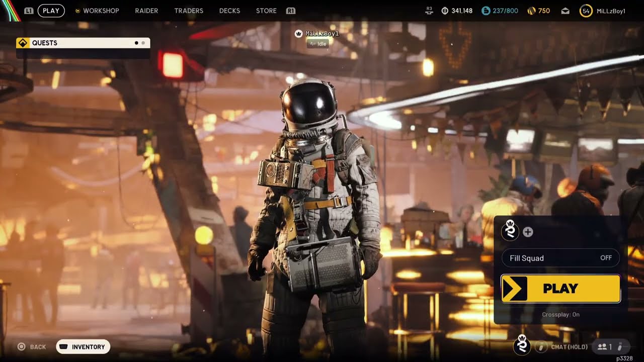Select the second Quests page dot
The image size is (644, 362).
[143, 43]
